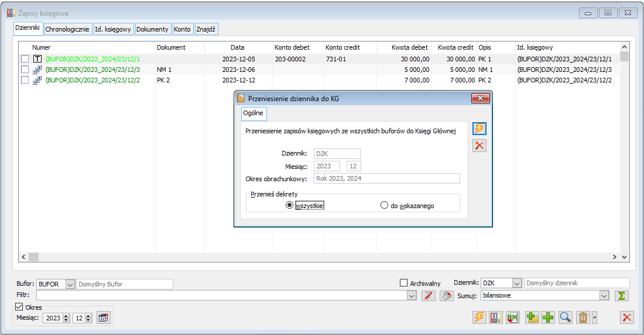Expand the Filtr dropdown arrow

tap(412, 296)
